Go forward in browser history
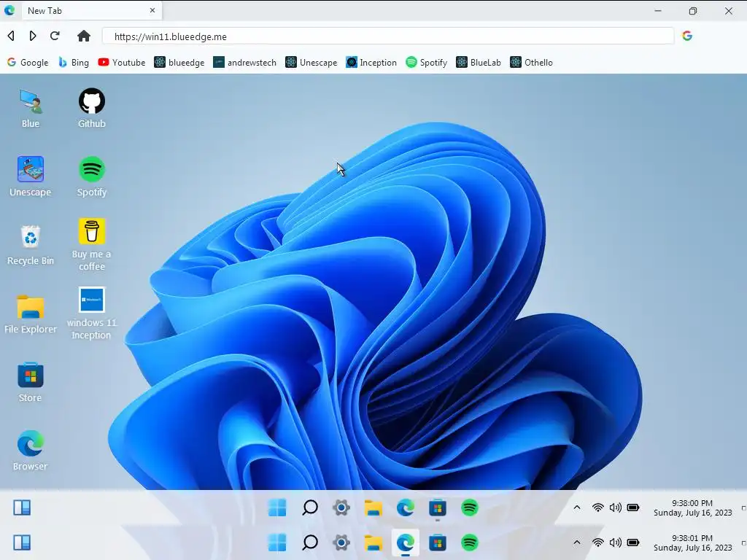747x560 pixels. pos(32,36)
